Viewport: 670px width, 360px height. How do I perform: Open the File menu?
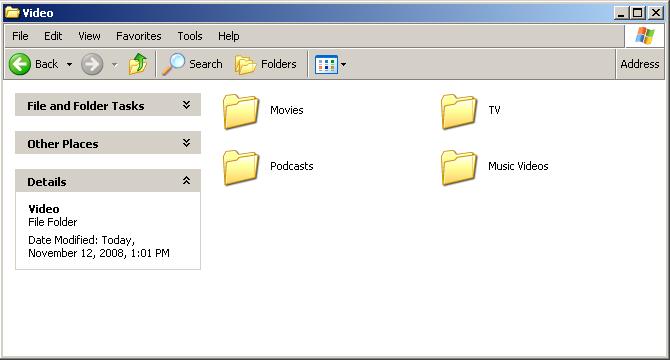20,36
